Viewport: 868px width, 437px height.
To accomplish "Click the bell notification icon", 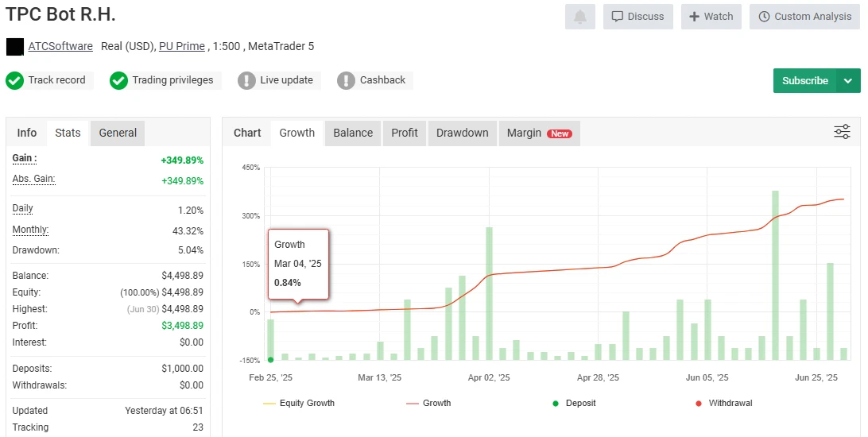I will [580, 17].
